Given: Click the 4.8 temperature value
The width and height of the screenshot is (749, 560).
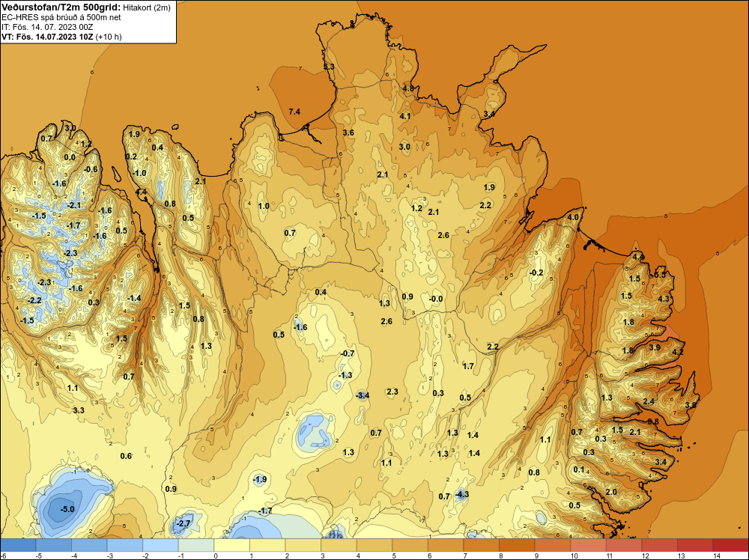Looking at the screenshot, I should point(408,88).
